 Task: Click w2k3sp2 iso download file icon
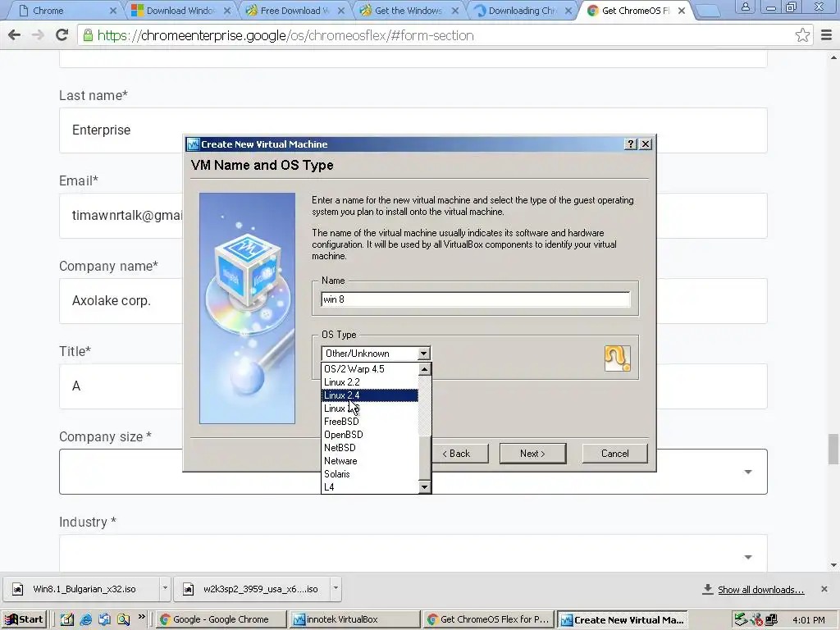pos(188,589)
